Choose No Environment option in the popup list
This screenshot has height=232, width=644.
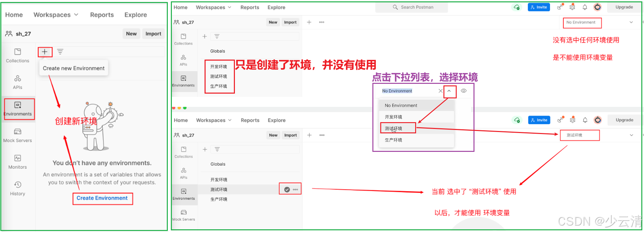[x=417, y=105]
